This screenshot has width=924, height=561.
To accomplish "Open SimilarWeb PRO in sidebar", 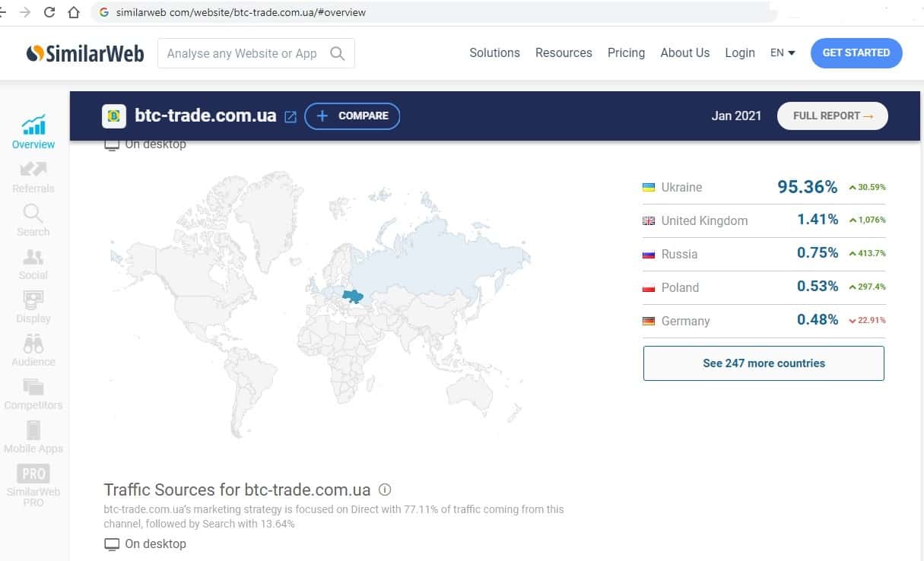I will pos(33,485).
